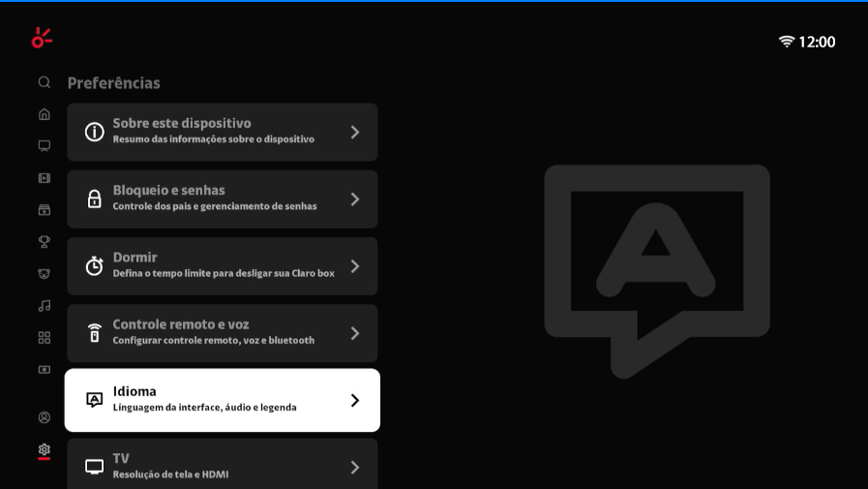The width and height of the screenshot is (868, 489).
Task: Open the Dormir menu item
Action: tap(222, 266)
